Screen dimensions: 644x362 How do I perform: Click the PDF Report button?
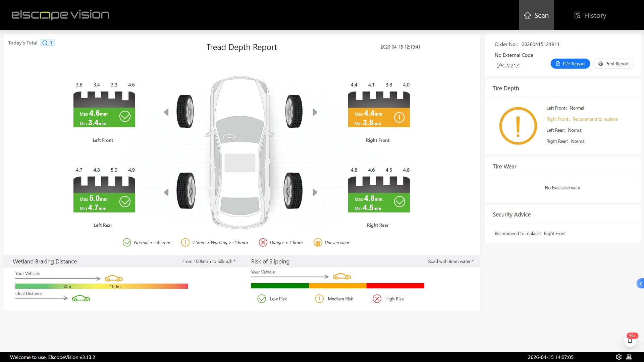(x=570, y=64)
